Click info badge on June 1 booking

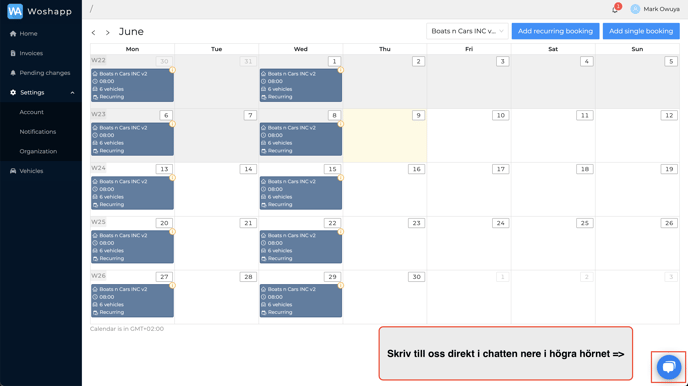point(340,70)
